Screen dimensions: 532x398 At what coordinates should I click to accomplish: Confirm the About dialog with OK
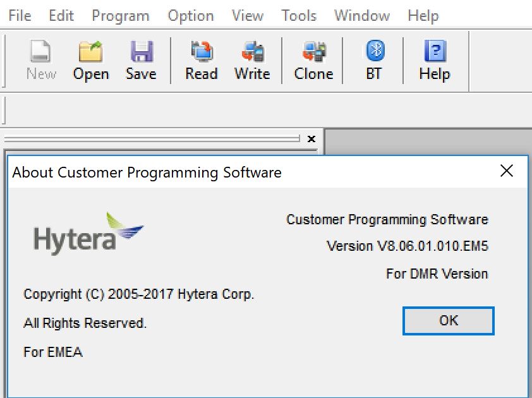pos(448,321)
